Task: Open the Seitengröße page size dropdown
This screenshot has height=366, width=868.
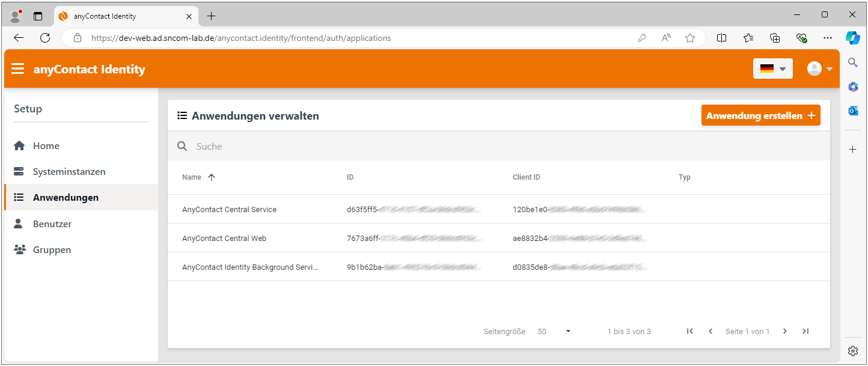Action: point(554,331)
